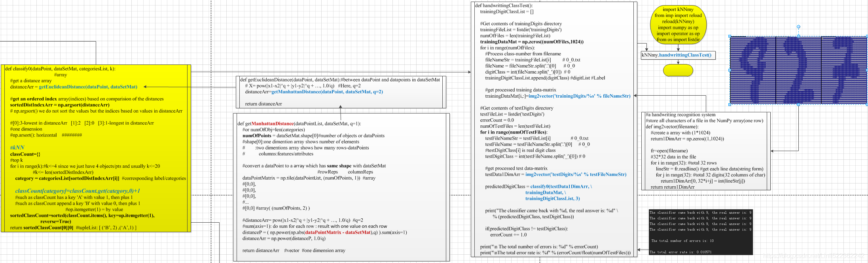
Task: Click the 'distanceP = ( np.power(np.abs(' line
Action: [x=325, y=233]
